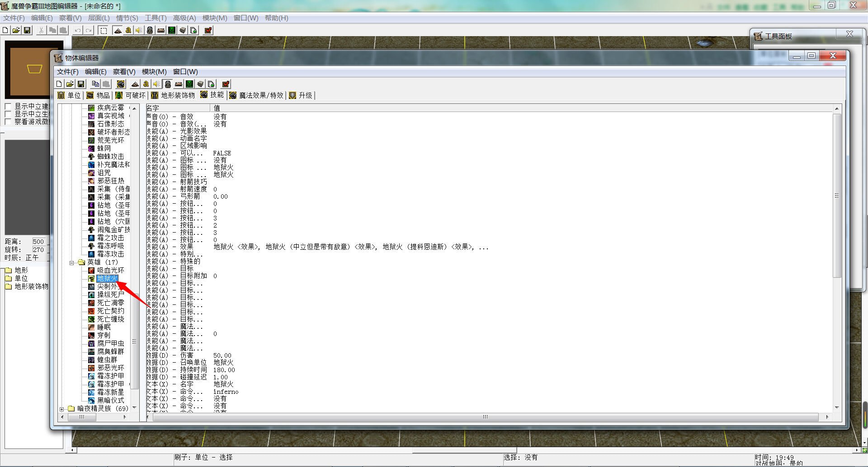868x467 pixels.
Task: Toggle 显示中立生物 checkbox
Action: pos(8,114)
